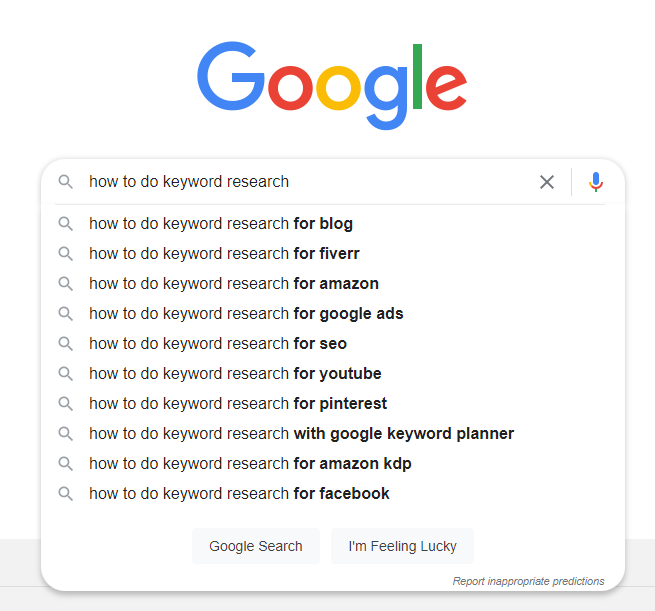Choose suggestion ending 'for google ads'
The height and width of the screenshot is (611, 655).
pos(246,314)
